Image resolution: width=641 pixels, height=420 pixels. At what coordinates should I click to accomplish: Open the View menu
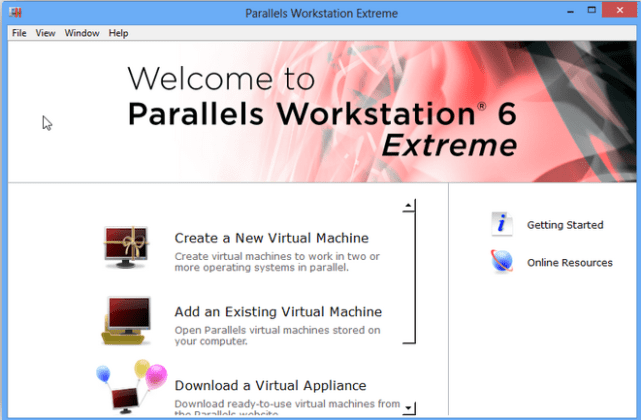coord(45,33)
